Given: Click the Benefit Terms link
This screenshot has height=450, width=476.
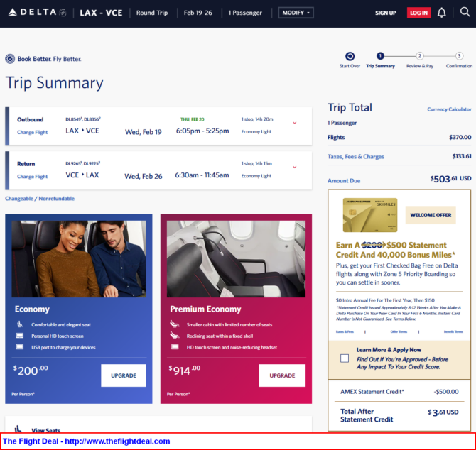Looking at the screenshot, I should 453,331.
